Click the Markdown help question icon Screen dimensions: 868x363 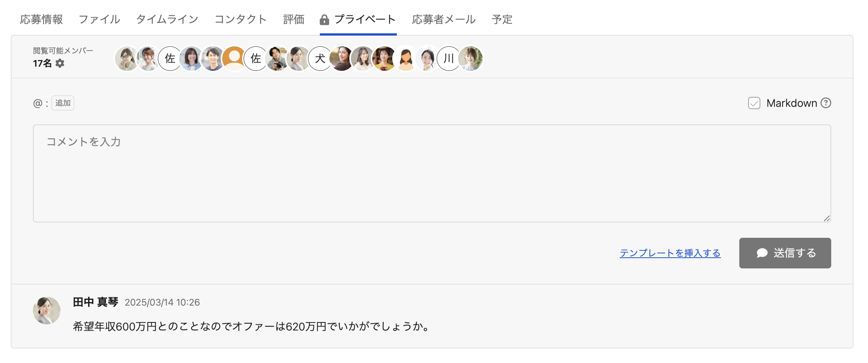pyautogui.click(x=826, y=103)
